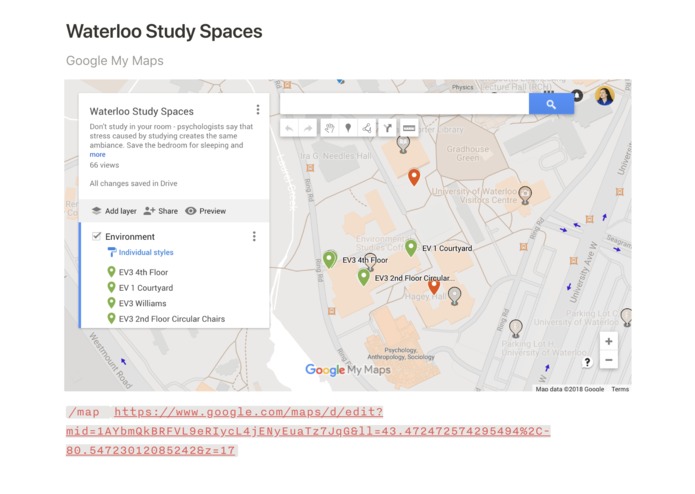Click the grey pin beside Hagey Hall
Viewport: 695px width, 494px height.
pos(454,296)
